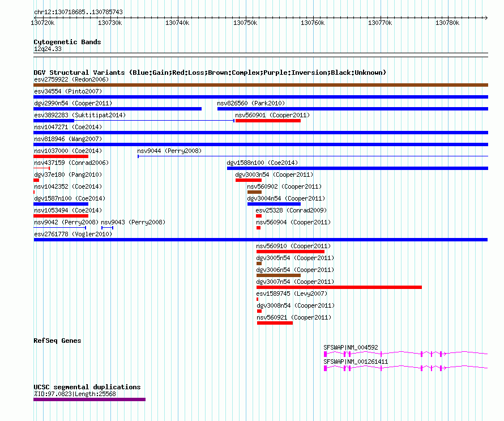Select the blue dgv1588n100 gain bar
504x421 pixels.
point(357,168)
